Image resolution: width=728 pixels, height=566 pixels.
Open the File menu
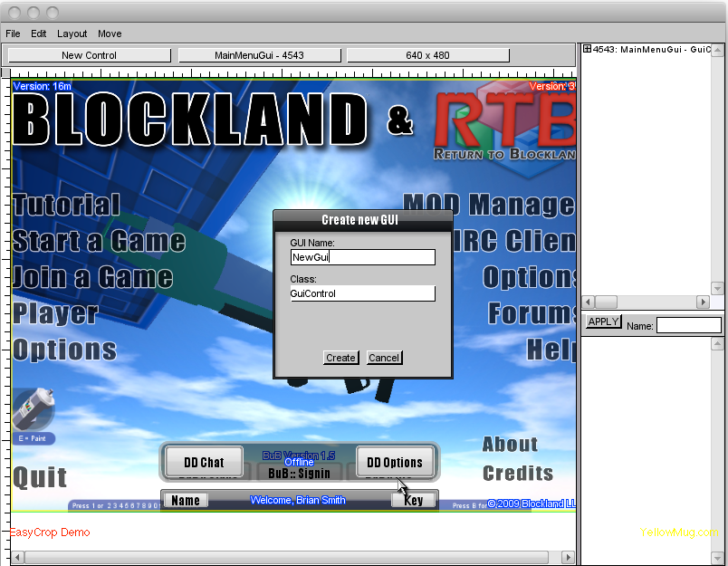click(x=13, y=34)
